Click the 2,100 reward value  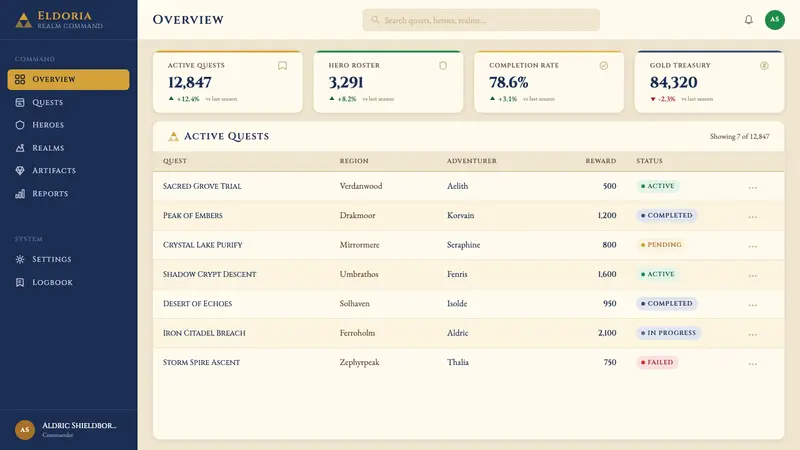tap(607, 333)
